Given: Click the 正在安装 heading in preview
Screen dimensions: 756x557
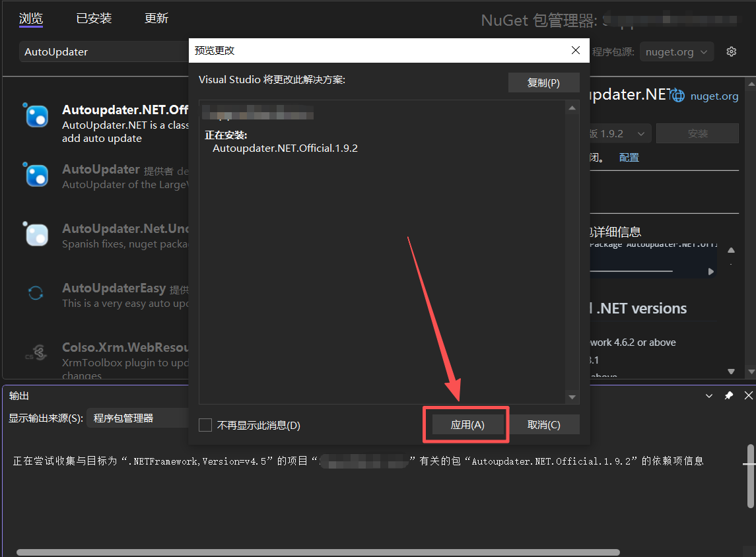Looking at the screenshot, I should click(x=226, y=135).
